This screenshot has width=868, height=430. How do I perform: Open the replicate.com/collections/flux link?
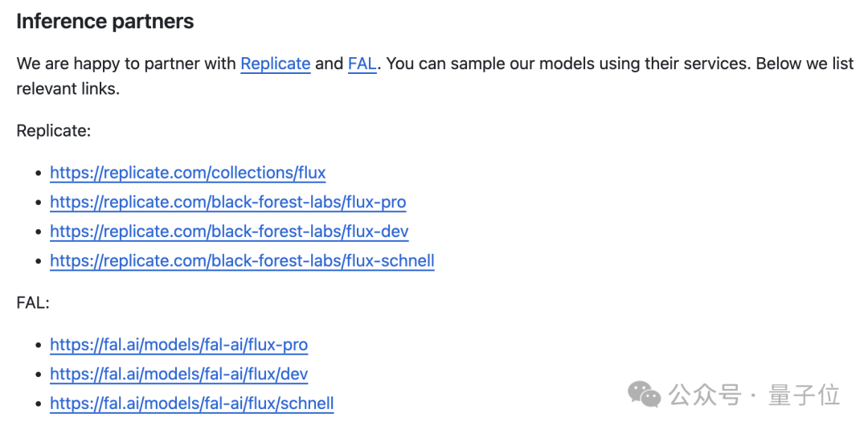coord(187,173)
